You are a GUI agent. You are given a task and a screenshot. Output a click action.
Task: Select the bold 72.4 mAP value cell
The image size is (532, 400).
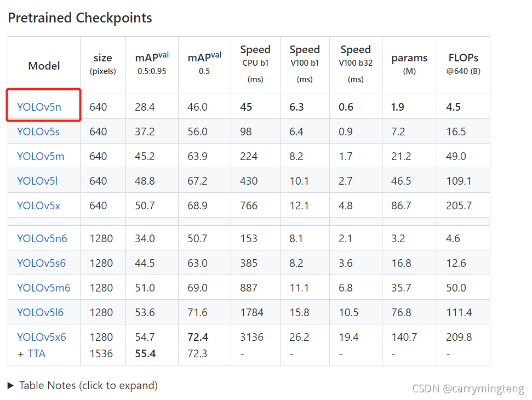tap(198, 337)
